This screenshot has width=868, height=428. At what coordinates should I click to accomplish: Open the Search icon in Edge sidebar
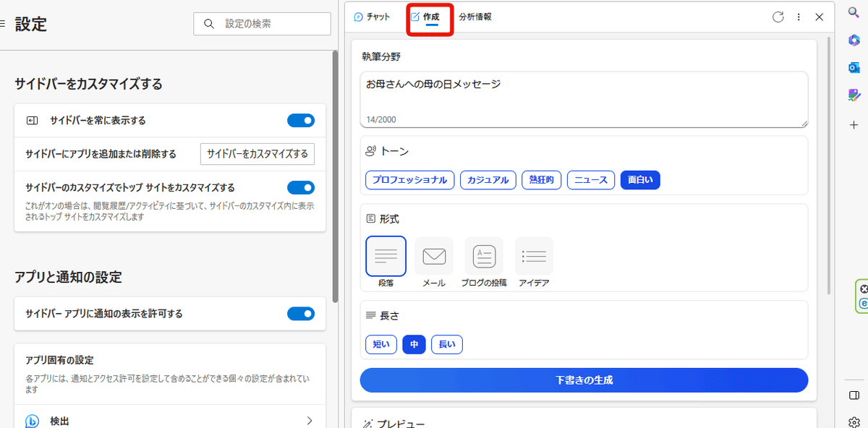(854, 12)
